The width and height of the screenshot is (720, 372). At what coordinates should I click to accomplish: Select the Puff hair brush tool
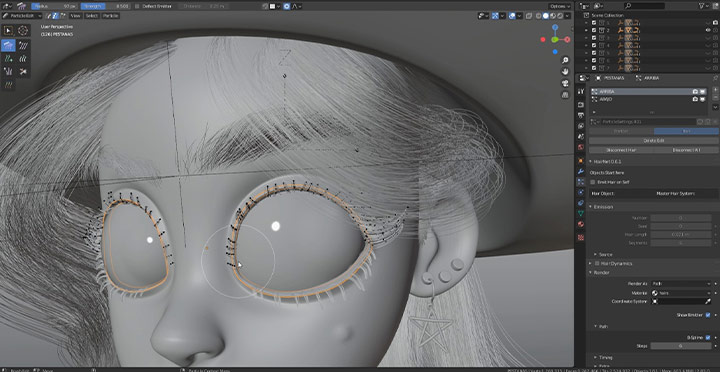(x=8, y=71)
